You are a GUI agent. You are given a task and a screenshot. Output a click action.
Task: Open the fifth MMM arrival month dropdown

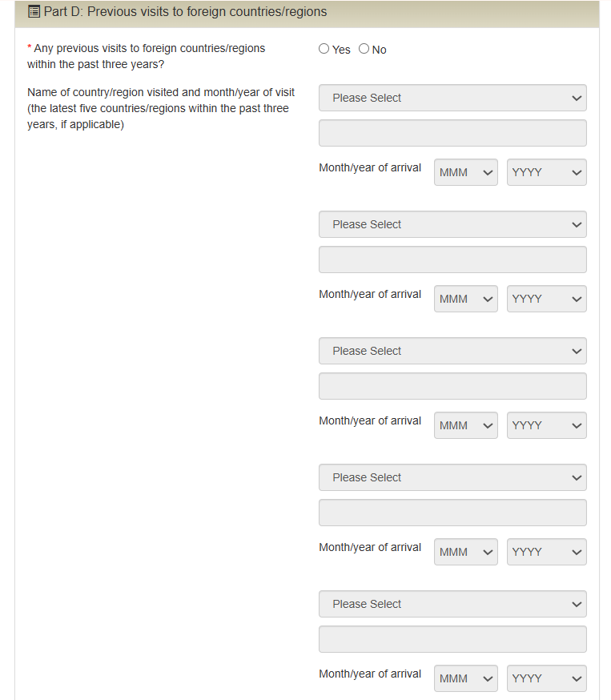click(466, 678)
